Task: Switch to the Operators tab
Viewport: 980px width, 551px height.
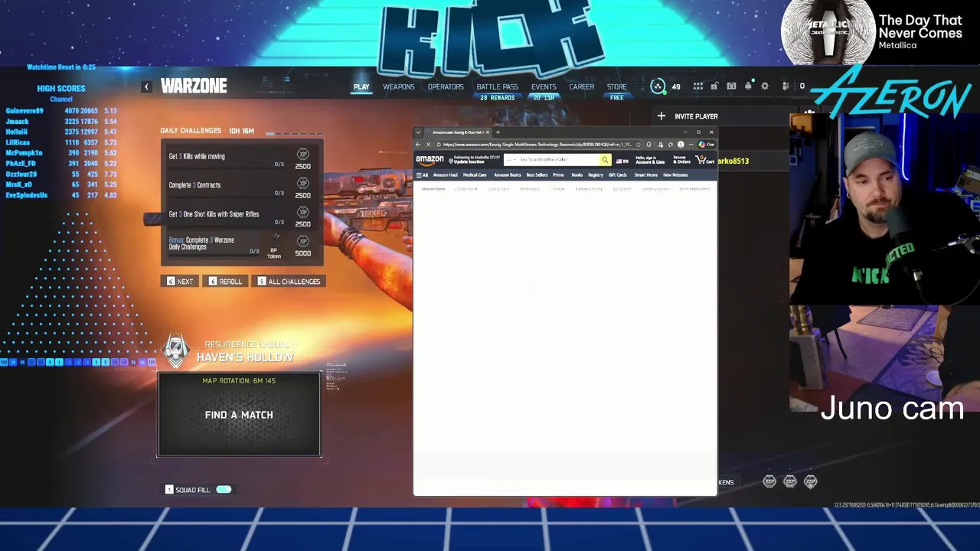Action: 446,86
